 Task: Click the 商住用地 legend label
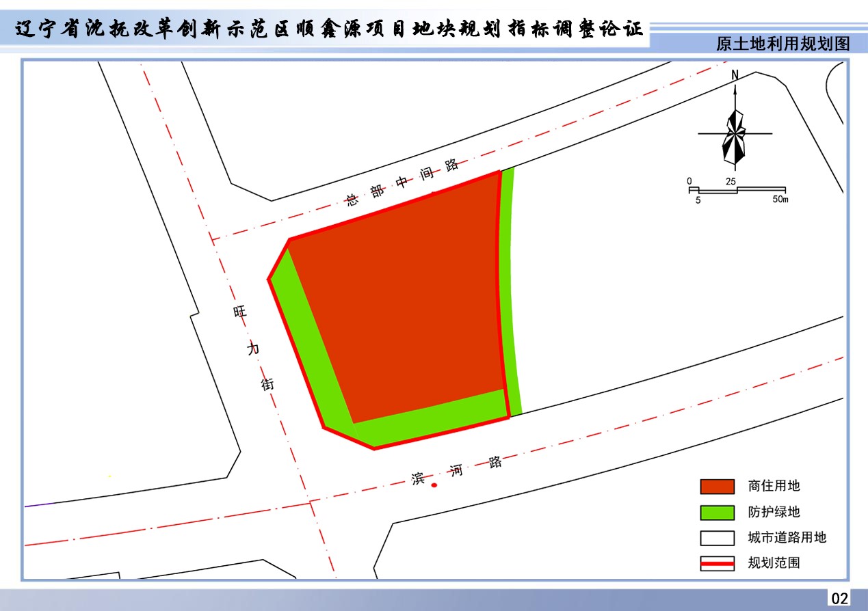pyautogui.click(x=774, y=487)
